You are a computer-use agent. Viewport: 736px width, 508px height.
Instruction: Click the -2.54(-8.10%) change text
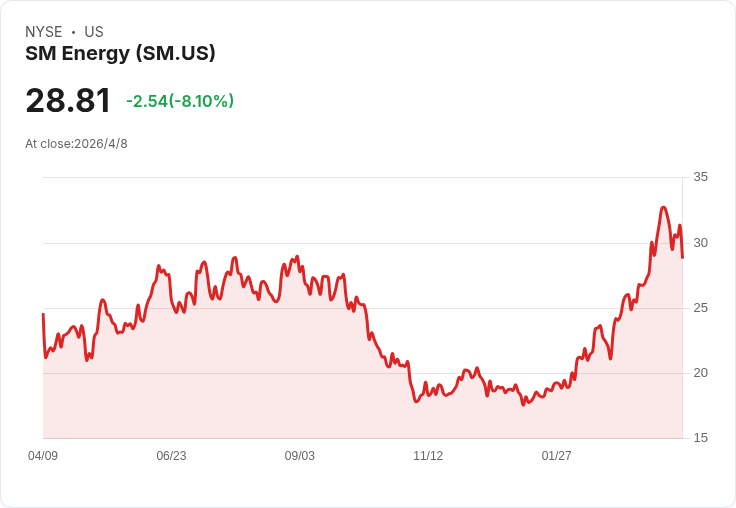point(180,101)
